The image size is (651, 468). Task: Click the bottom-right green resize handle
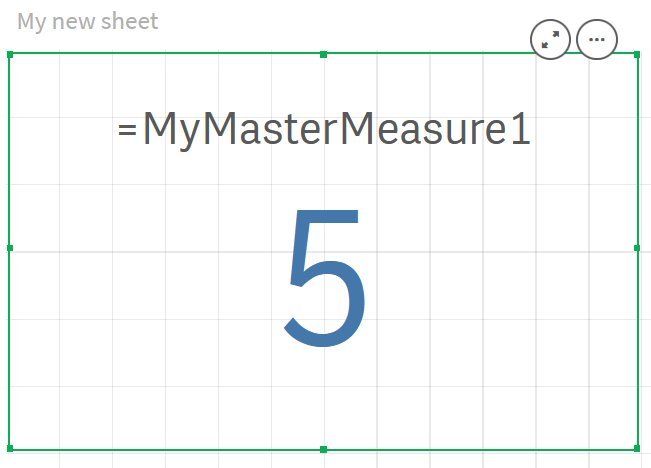pyautogui.click(x=637, y=449)
